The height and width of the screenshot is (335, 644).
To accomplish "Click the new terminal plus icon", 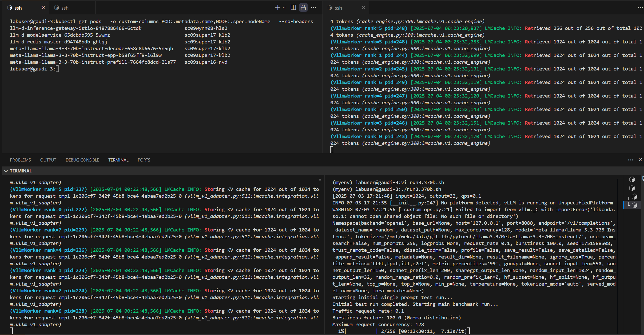I will click(x=277, y=8).
